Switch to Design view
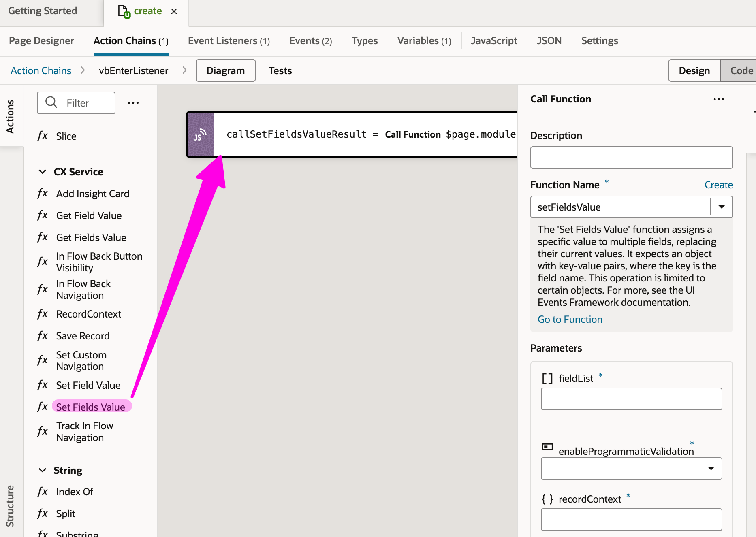Screen dimensions: 756x537 tap(694, 70)
